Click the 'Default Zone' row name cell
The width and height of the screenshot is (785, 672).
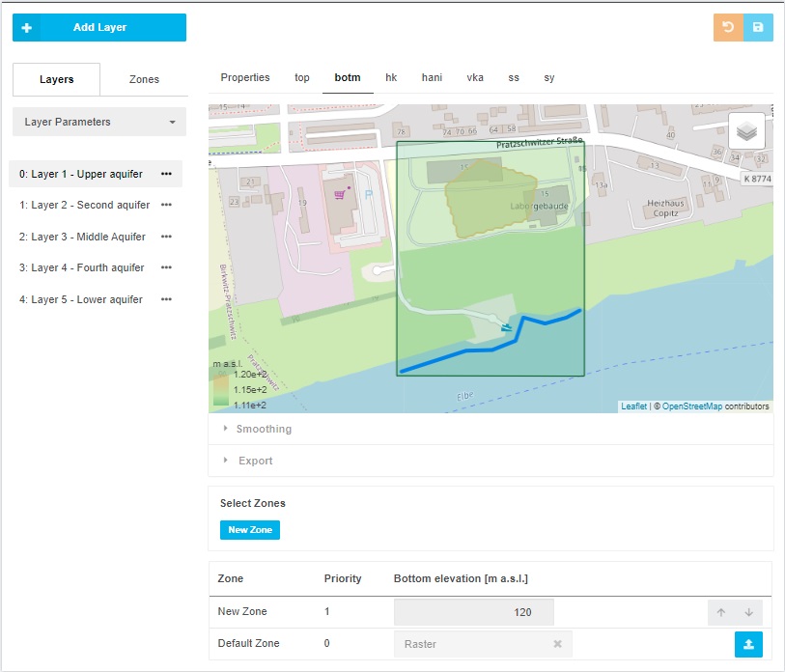[x=248, y=643]
